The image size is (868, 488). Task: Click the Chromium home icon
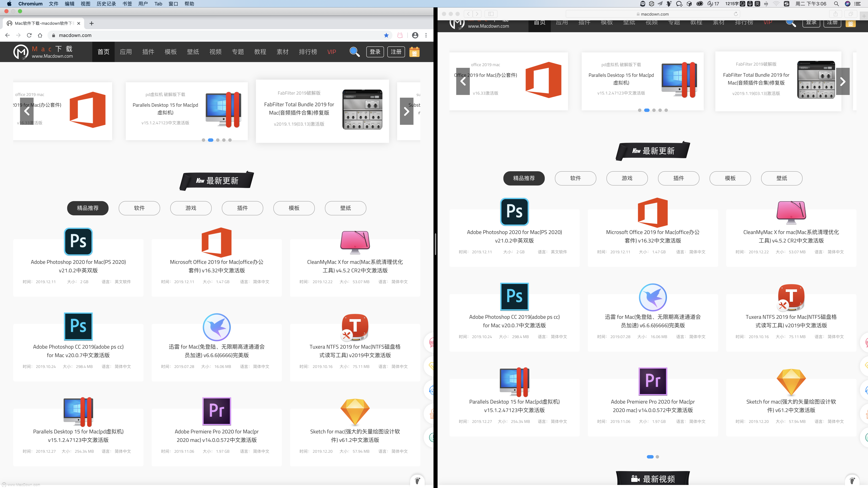[40, 35]
